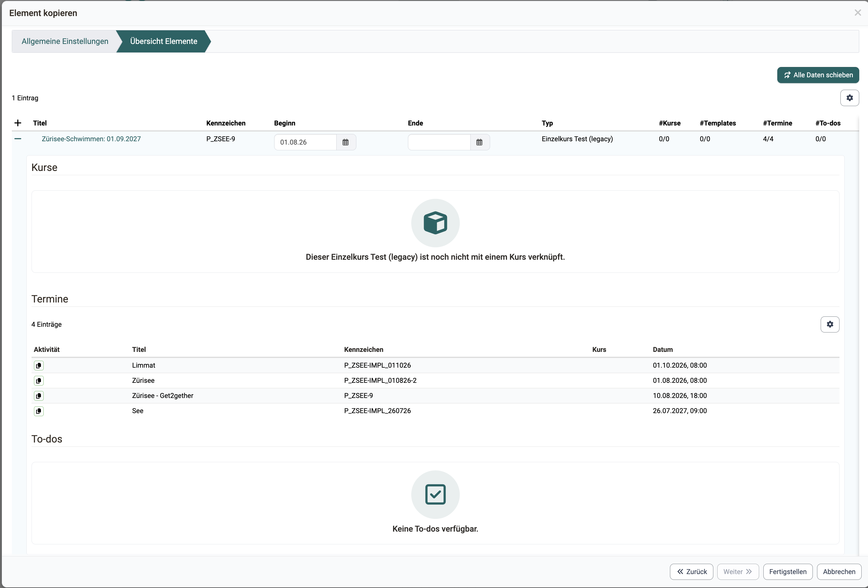Click the date 26.07.2027, 09:00
The image size is (868, 588).
click(x=680, y=411)
